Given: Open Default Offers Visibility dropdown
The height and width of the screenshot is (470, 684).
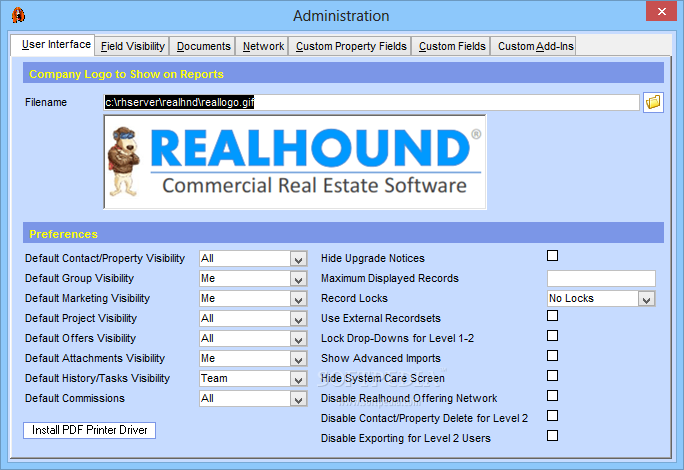Looking at the screenshot, I should coord(298,339).
